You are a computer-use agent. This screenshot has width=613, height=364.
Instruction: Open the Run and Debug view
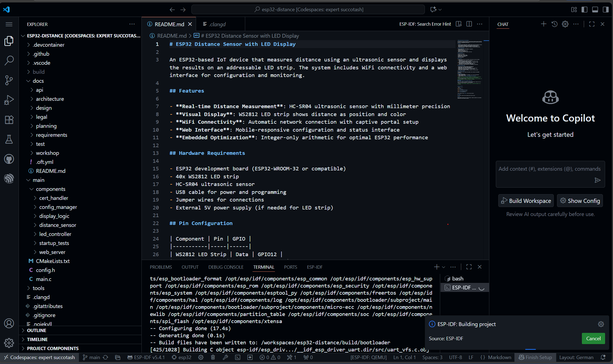click(x=9, y=100)
